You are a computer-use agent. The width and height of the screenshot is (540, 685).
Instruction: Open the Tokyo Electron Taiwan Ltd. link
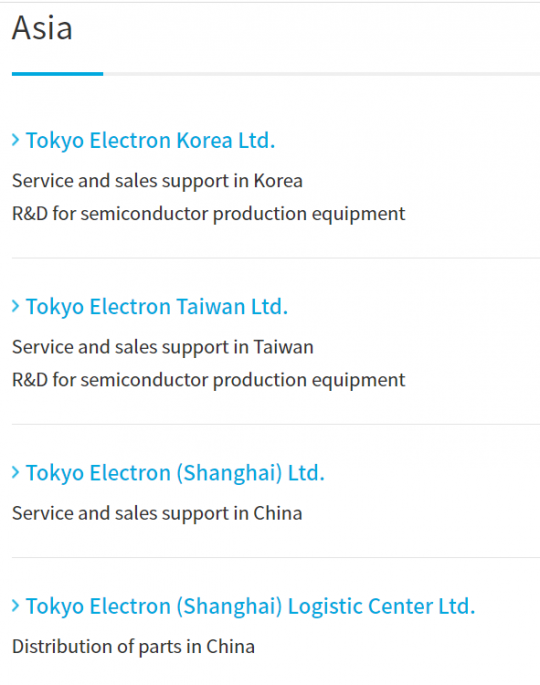coord(157,307)
